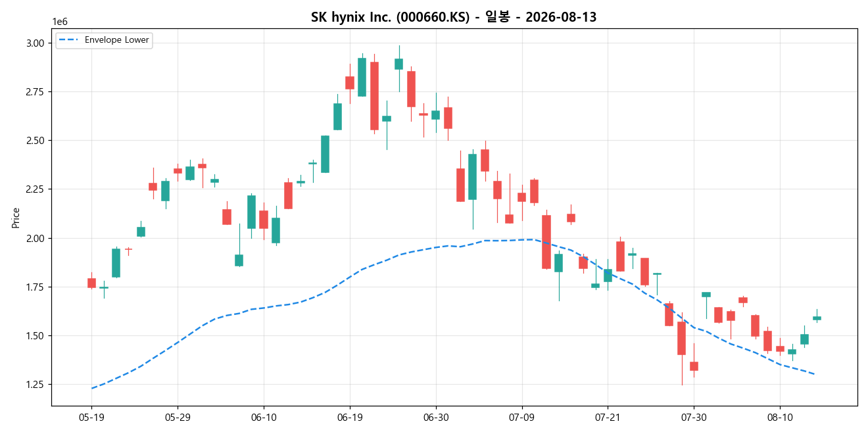Click the 06-19 x-axis date label

click(350, 418)
